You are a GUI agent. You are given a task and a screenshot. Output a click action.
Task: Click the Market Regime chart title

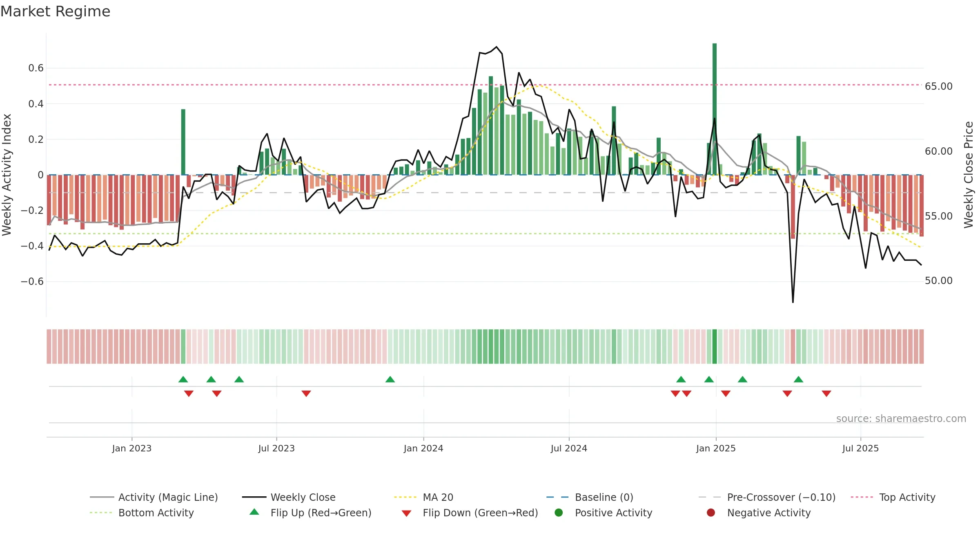coord(55,11)
